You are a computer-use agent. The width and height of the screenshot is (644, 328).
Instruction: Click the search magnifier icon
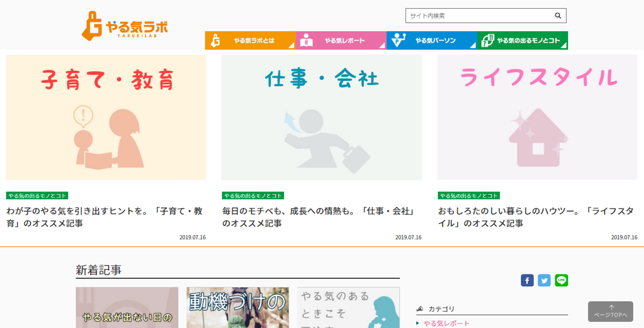pyautogui.click(x=558, y=16)
